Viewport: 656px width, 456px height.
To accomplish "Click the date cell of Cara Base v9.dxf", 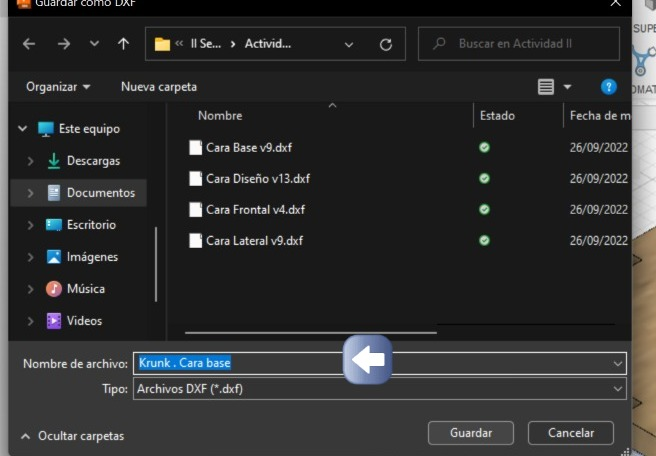I will pos(599,148).
